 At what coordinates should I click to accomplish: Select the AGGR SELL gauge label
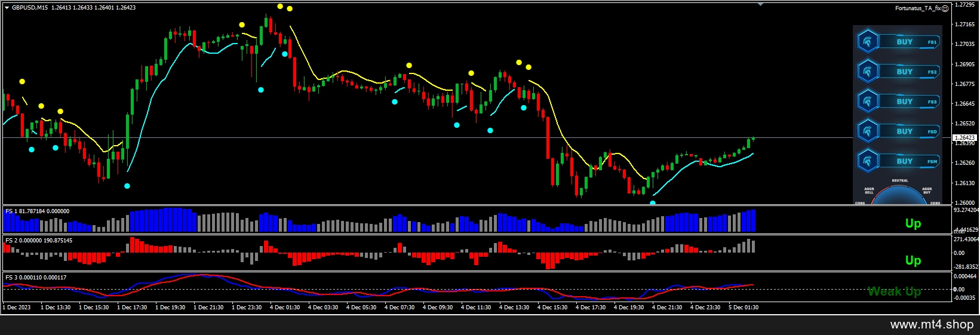(x=869, y=191)
